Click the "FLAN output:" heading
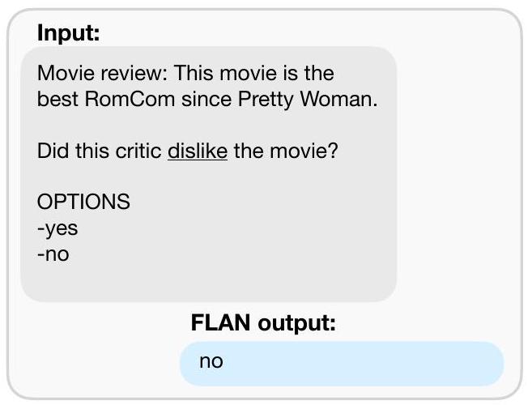This screenshot has height=405, width=532. point(263,322)
